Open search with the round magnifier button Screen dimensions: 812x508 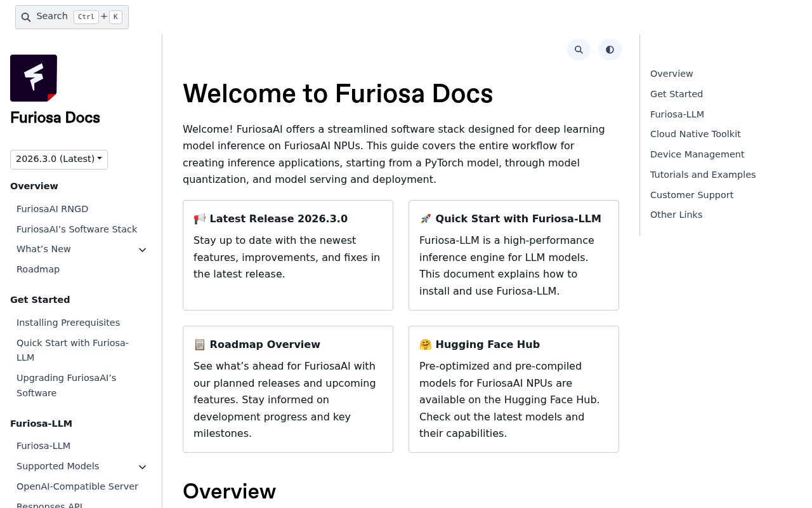click(x=579, y=50)
